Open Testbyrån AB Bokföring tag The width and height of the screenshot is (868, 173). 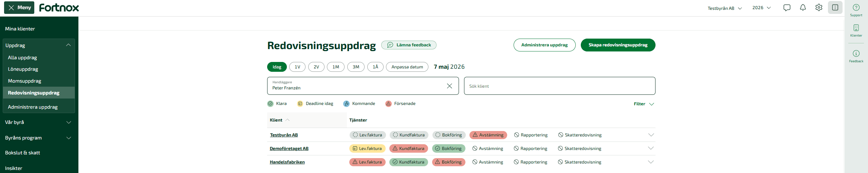449,135
